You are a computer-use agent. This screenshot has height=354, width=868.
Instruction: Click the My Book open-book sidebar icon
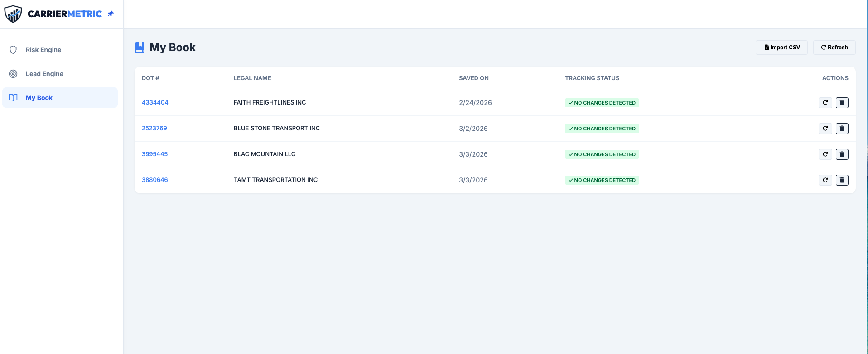click(13, 98)
